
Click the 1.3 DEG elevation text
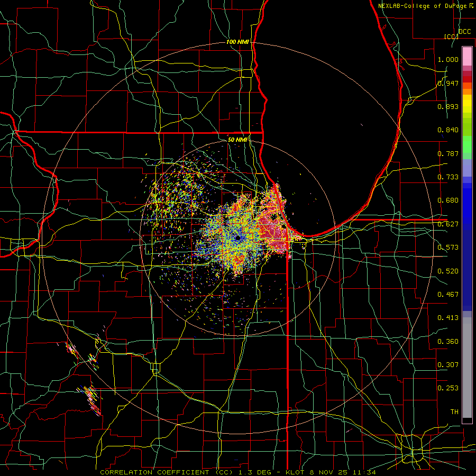[255, 472]
